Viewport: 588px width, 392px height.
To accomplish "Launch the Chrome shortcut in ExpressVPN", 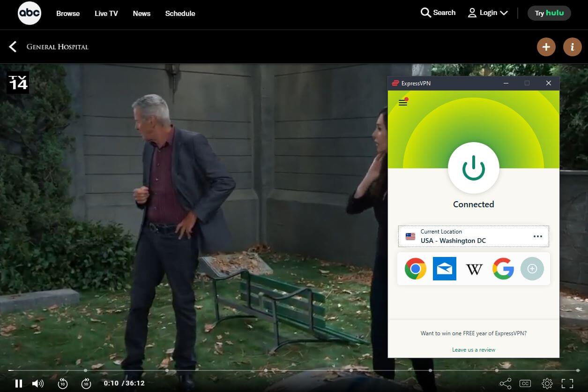I will (415, 269).
